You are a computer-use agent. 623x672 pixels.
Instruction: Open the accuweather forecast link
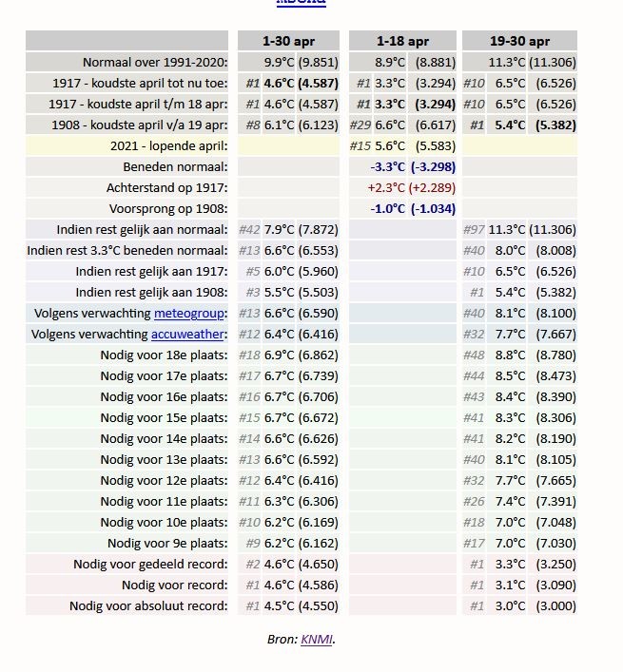click(x=187, y=335)
